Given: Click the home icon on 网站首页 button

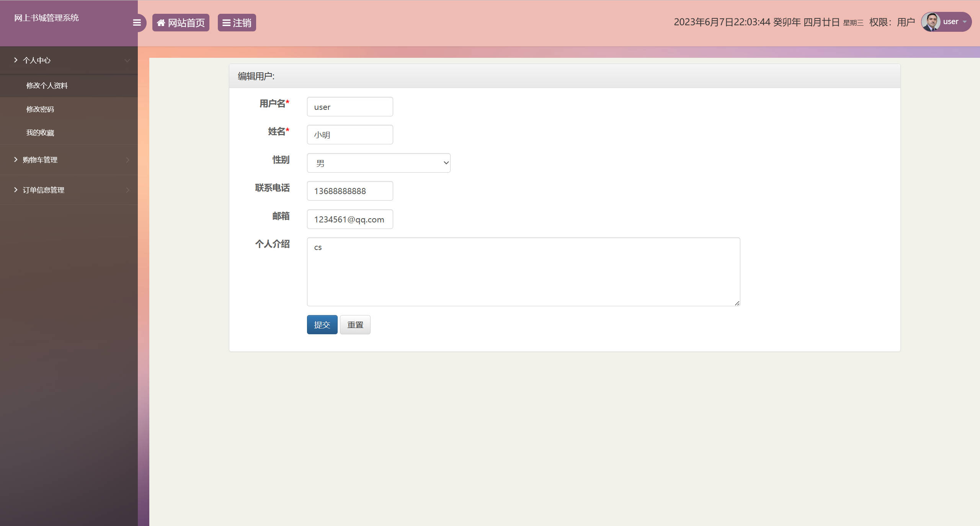Looking at the screenshot, I should coord(161,22).
